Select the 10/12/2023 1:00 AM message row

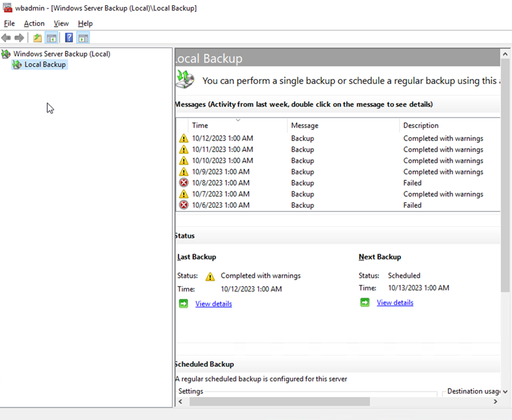point(338,139)
